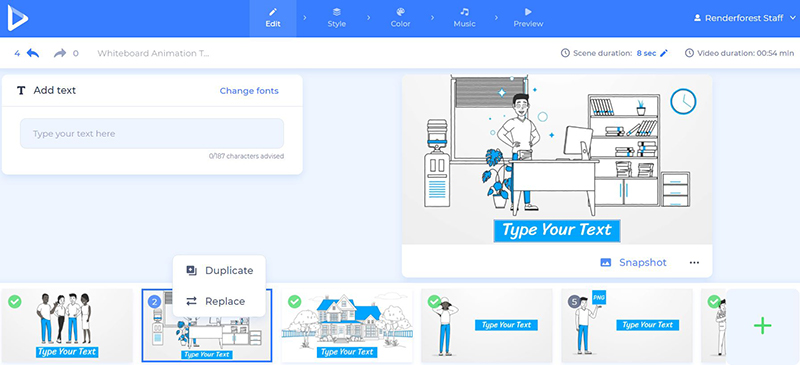
Task: Click the Renderforest play logo
Action: pos(17,18)
